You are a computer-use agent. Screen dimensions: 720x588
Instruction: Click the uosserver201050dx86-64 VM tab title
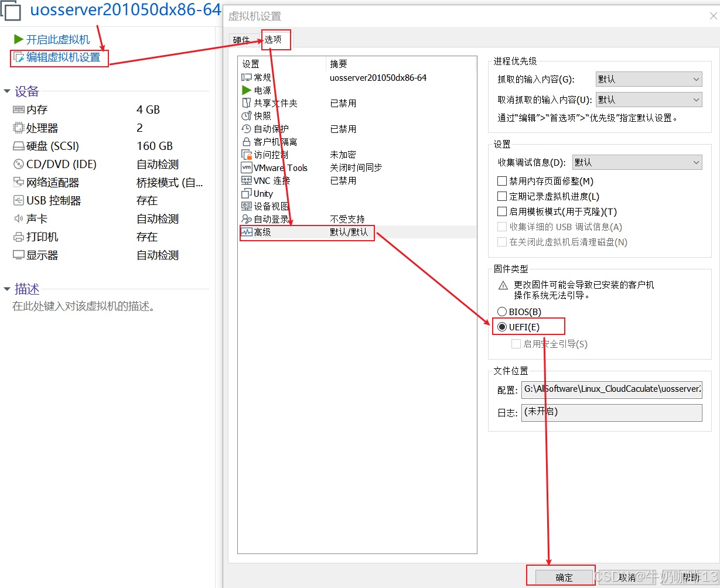(x=125, y=10)
